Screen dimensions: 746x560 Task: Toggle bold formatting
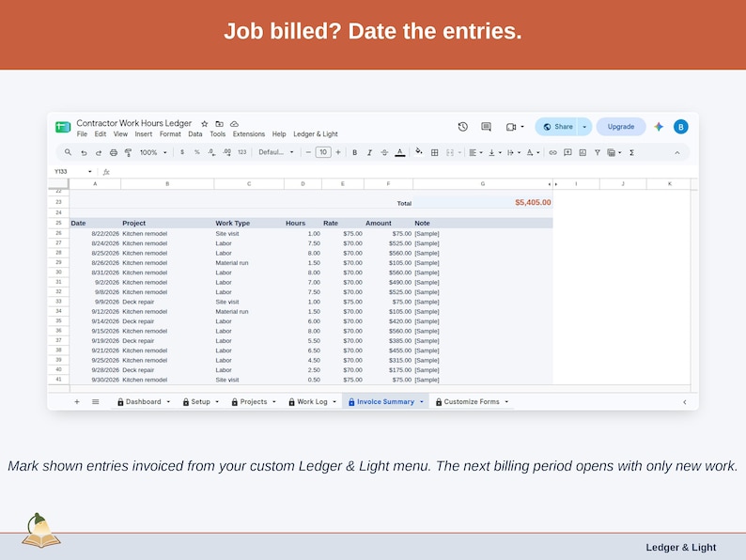(x=354, y=153)
